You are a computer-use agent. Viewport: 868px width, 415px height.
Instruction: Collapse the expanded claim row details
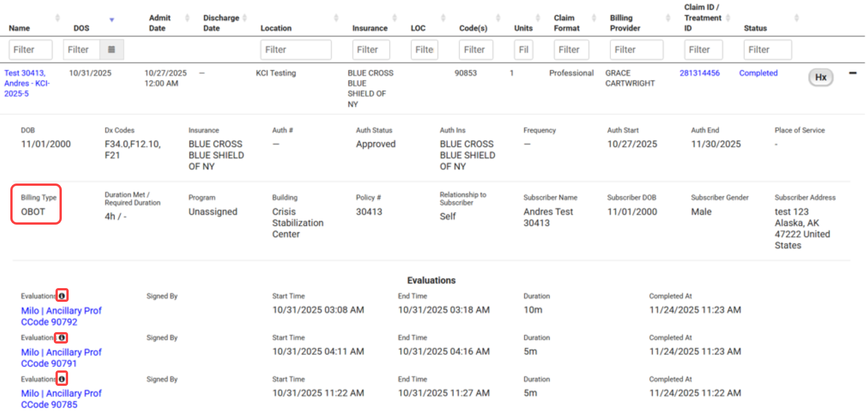click(x=853, y=73)
